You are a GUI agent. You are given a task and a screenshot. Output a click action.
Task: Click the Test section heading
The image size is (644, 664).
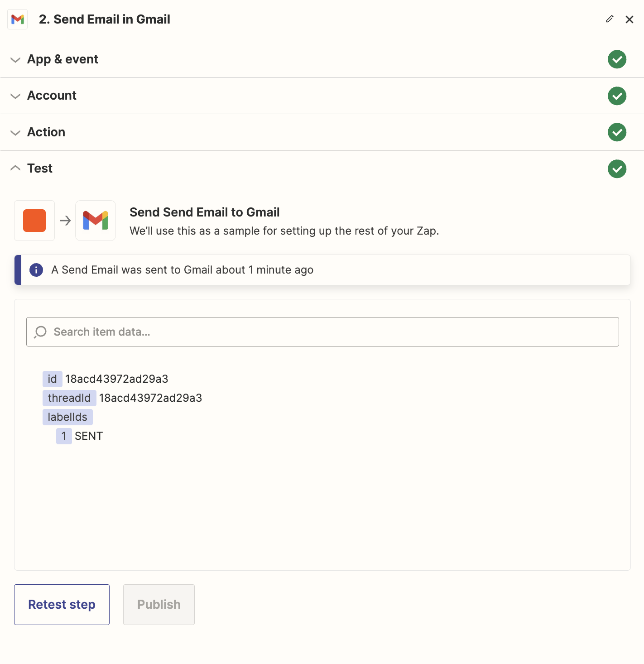coord(40,168)
